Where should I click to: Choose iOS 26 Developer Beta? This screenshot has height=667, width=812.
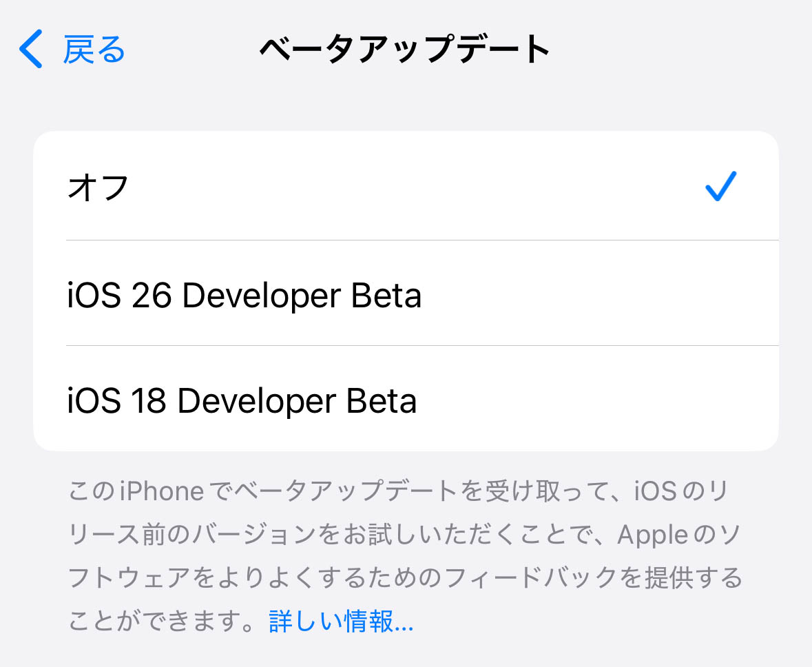(x=244, y=296)
